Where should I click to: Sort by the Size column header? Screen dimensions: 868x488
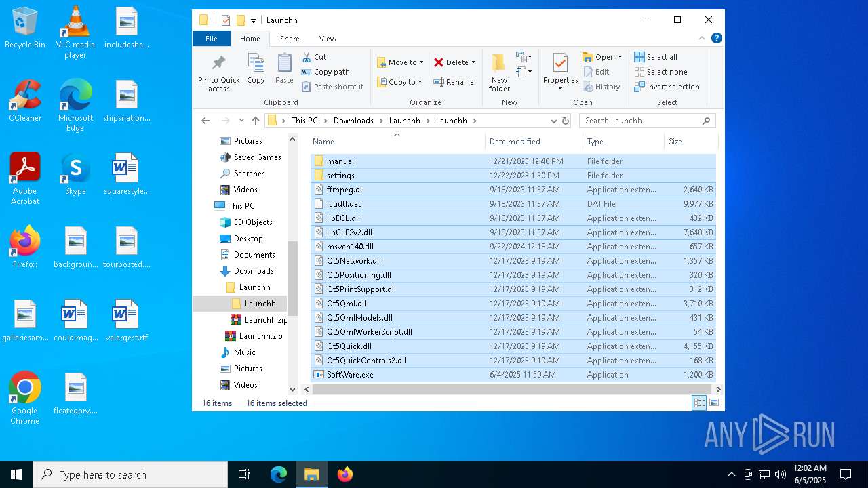click(690, 142)
